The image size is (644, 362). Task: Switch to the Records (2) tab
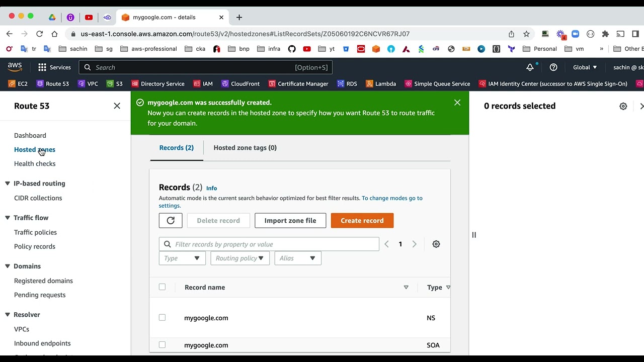pyautogui.click(x=177, y=148)
